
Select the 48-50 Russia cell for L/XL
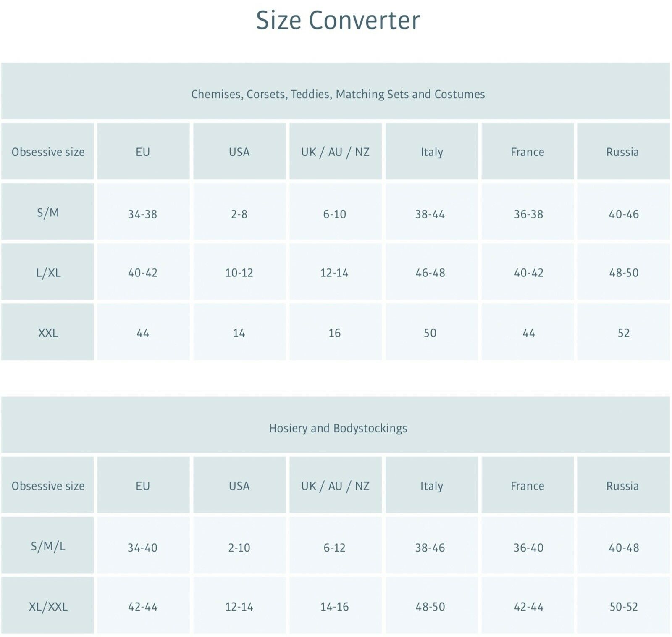pos(624,271)
